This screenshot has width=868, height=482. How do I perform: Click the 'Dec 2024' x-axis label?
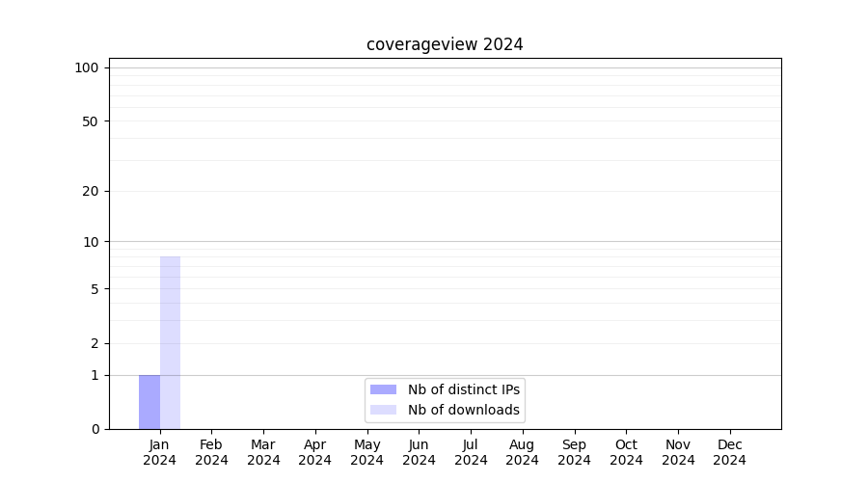729,452
